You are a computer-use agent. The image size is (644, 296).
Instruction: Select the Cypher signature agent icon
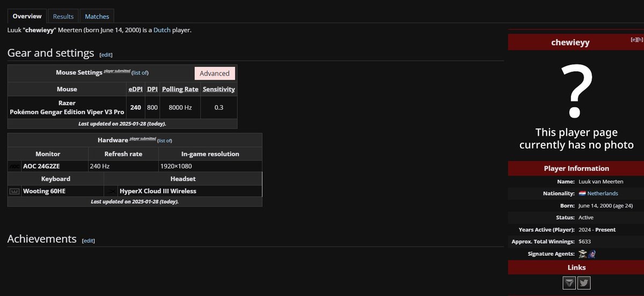(583, 254)
